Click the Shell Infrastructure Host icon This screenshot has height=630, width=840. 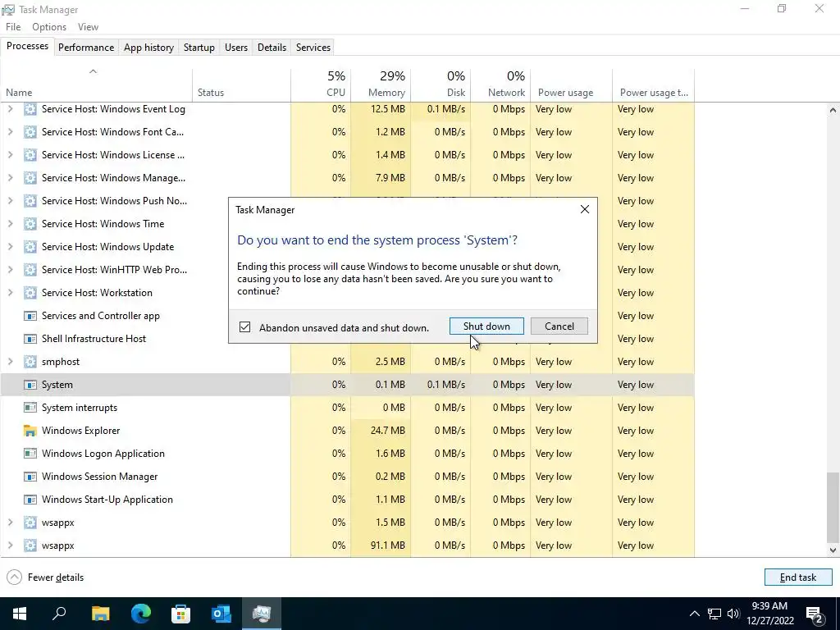(x=30, y=339)
